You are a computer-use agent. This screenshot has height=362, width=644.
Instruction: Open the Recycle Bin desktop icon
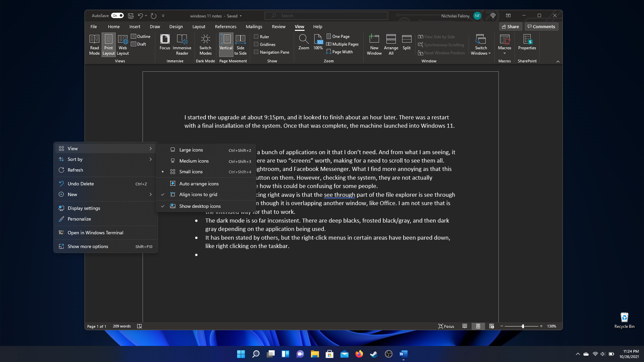(x=624, y=320)
